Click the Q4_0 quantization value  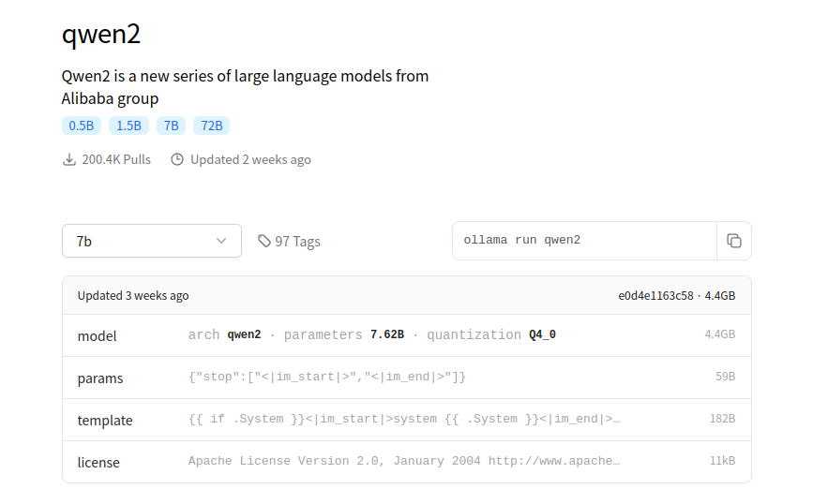(x=542, y=334)
